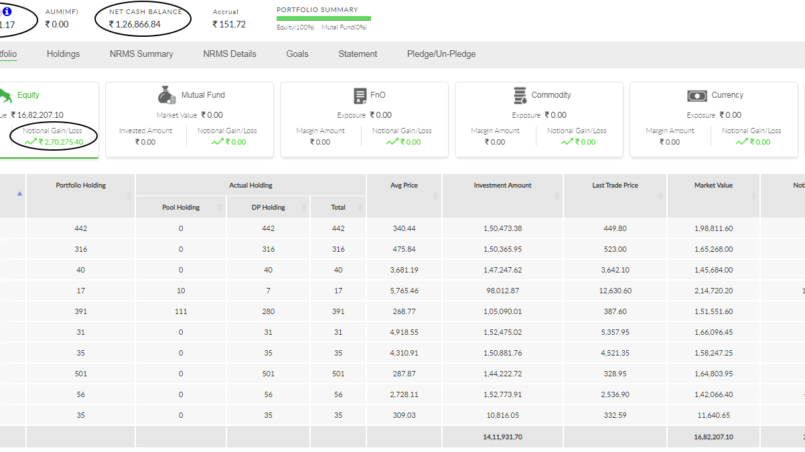This screenshot has height=452, width=805.
Task: Select the Commodity card
Action: [x=539, y=119]
